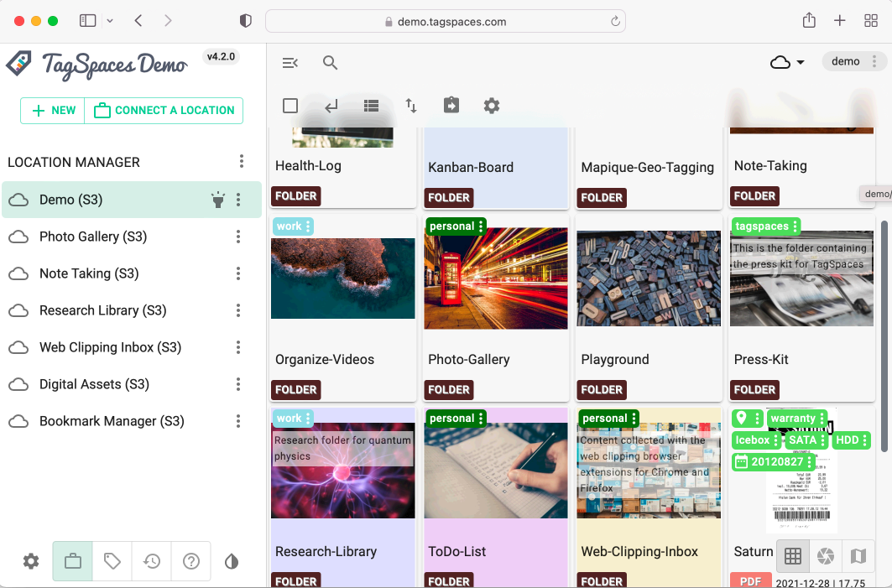Viewport: 892px width, 588px height.
Task: Click the Icebox tag
Action: coord(756,440)
